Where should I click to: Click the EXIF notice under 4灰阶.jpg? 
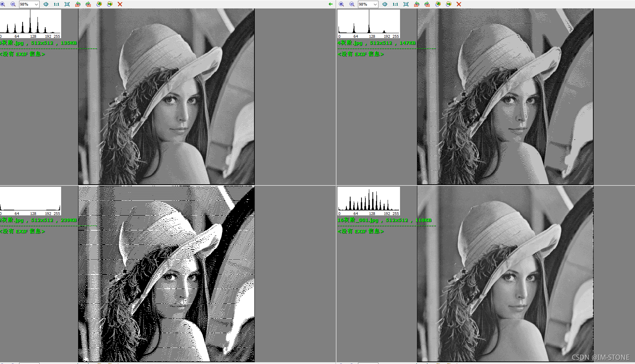[x=360, y=54]
